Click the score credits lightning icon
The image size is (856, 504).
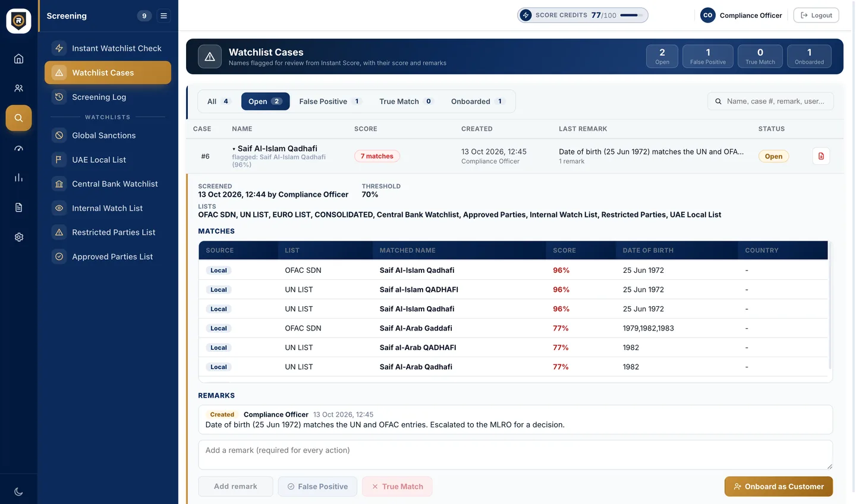[525, 15]
